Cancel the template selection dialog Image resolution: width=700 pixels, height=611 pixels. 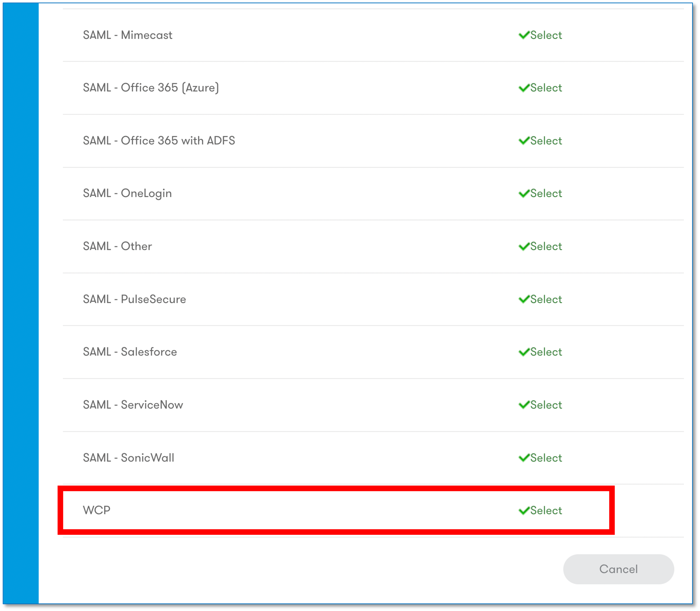[x=619, y=569]
